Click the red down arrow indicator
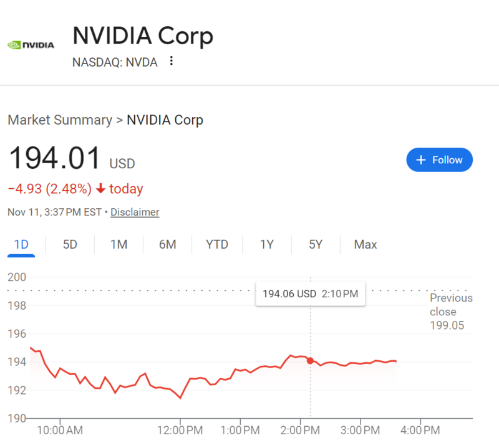The image size is (499, 448). tap(100, 189)
